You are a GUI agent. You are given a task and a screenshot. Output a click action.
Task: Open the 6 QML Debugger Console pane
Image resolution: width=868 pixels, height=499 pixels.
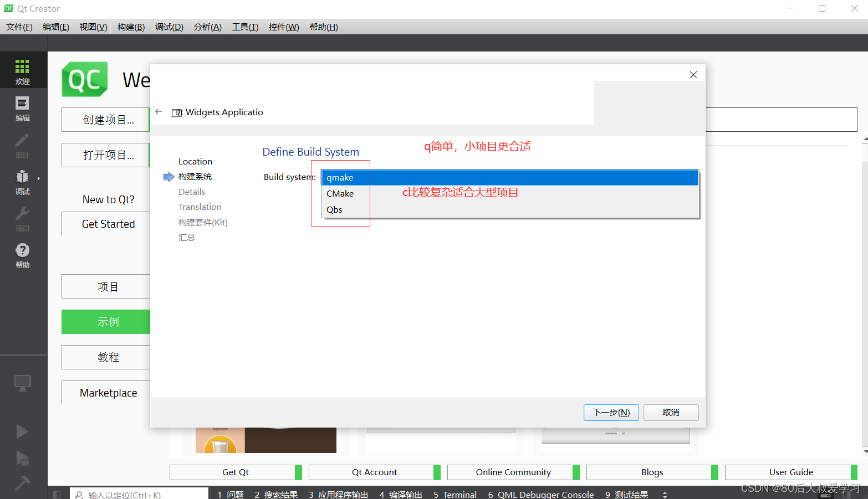[x=541, y=495]
